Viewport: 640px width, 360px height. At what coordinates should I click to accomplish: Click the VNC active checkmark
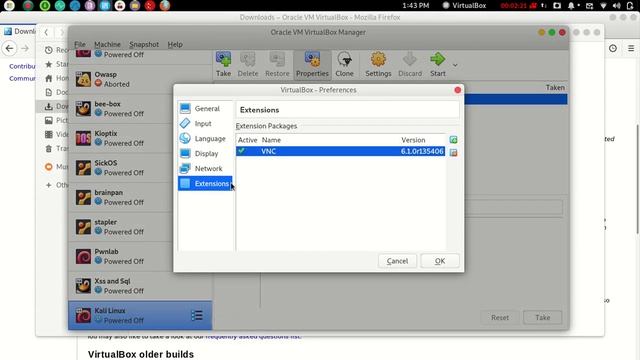click(x=242, y=151)
